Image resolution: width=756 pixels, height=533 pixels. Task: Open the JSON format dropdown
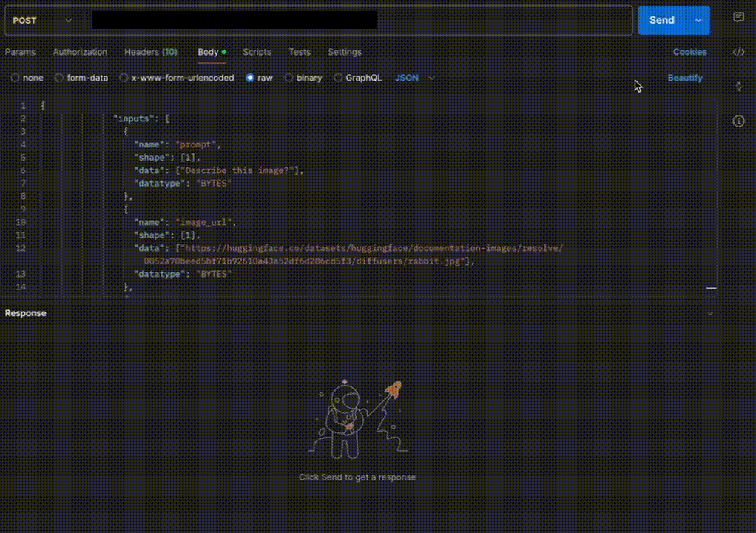(x=415, y=78)
